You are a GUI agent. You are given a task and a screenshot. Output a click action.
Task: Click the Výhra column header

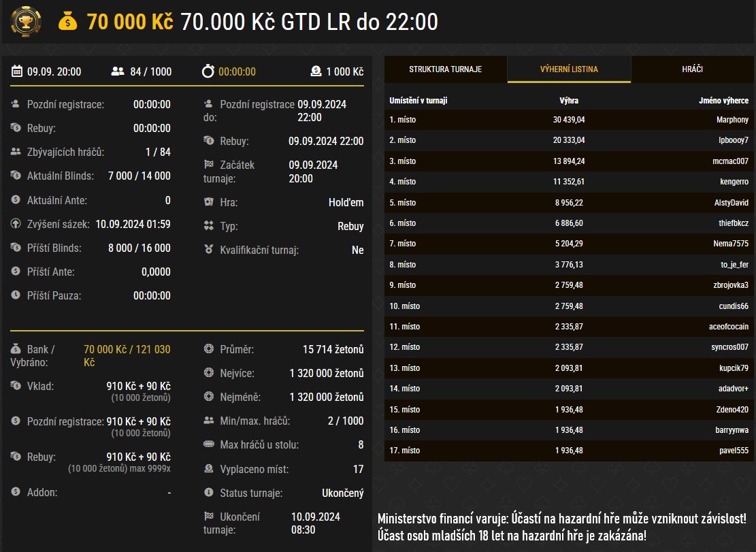pos(569,100)
